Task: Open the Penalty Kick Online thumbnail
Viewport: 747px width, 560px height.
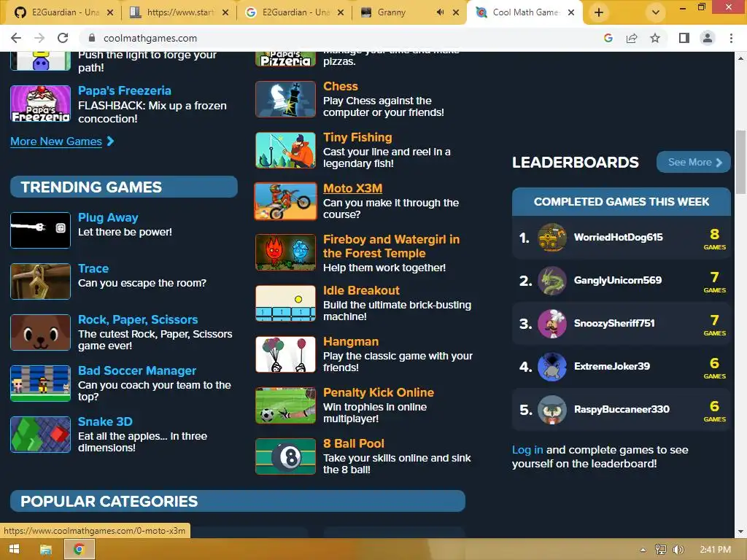Action: coord(285,405)
